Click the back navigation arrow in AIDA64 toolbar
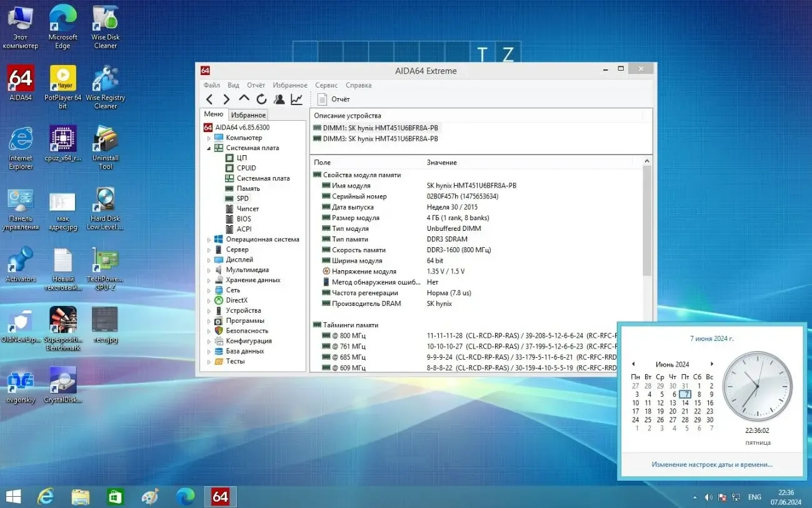 pos(211,99)
